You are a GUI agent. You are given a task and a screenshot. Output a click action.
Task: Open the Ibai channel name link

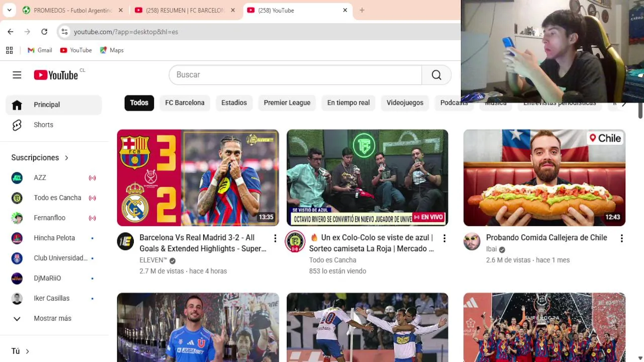click(x=492, y=249)
